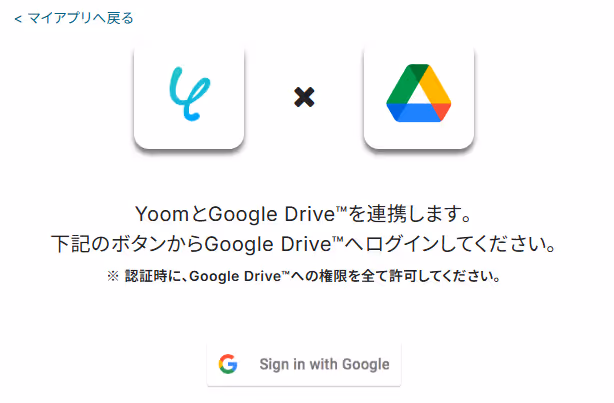Click the 'Sign in with Google' label text

click(324, 364)
